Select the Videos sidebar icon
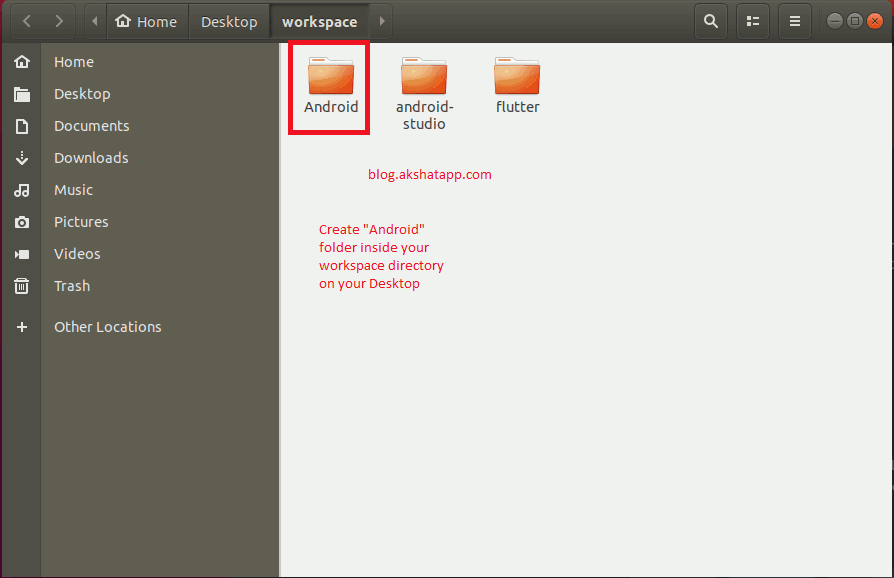894x578 pixels. click(x=22, y=254)
